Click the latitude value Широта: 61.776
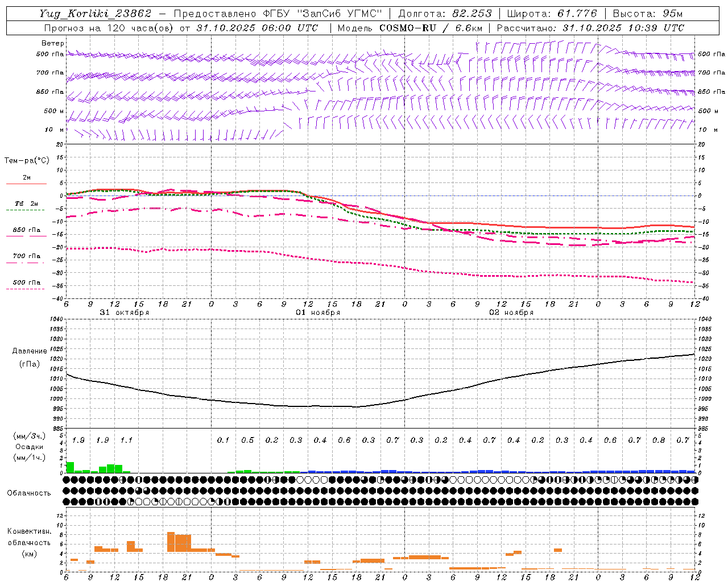 pyautogui.click(x=552, y=14)
